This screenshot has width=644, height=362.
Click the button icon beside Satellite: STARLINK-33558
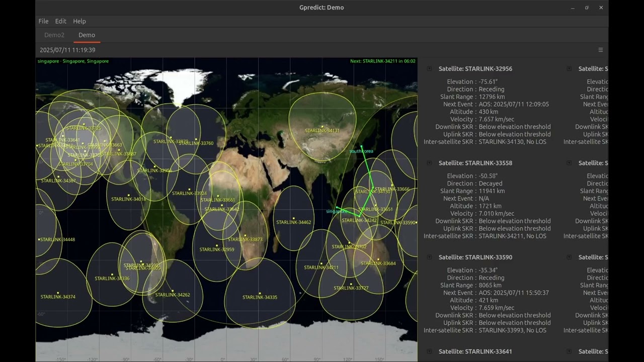click(429, 163)
